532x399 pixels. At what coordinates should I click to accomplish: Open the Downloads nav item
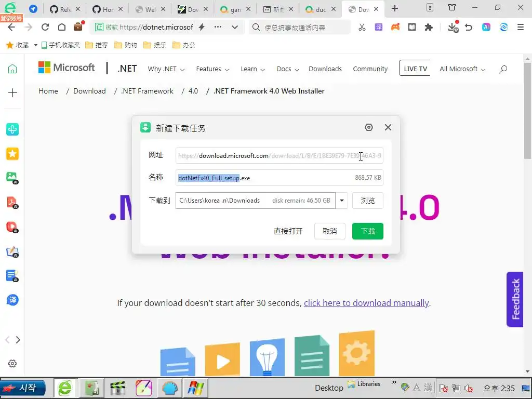325,69
